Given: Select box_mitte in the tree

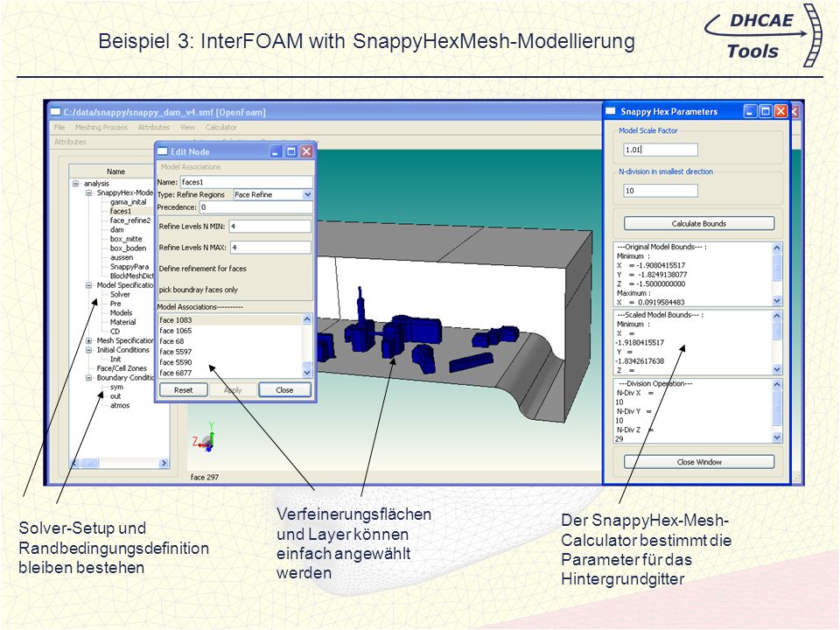Looking at the screenshot, I should click(x=126, y=239).
